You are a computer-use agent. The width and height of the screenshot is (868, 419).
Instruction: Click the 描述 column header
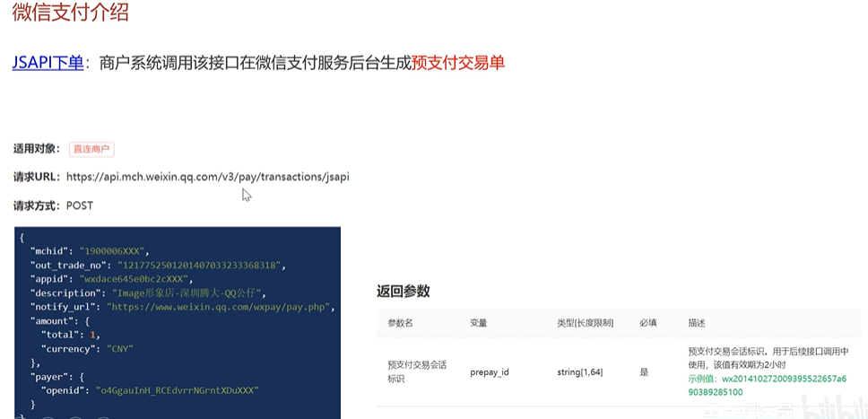tap(697, 323)
